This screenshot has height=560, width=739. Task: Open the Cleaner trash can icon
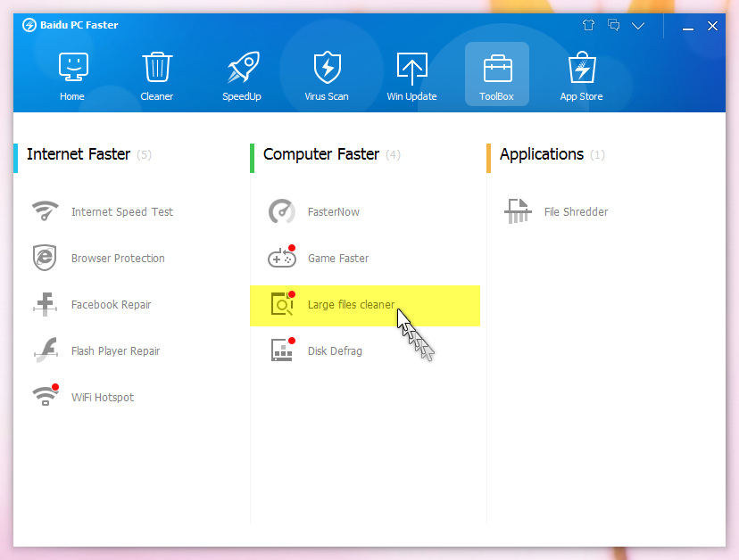pos(157,66)
